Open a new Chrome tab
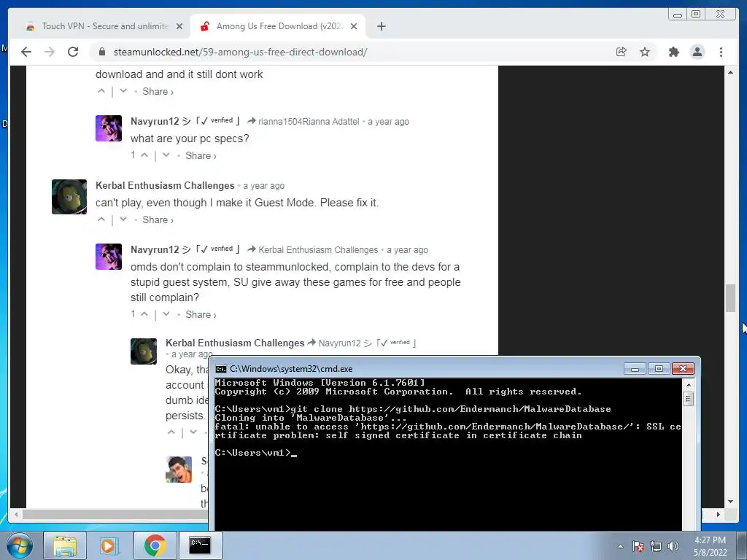Image resolution: width=747 pixels, height=560 pixels. pos(381,26)
